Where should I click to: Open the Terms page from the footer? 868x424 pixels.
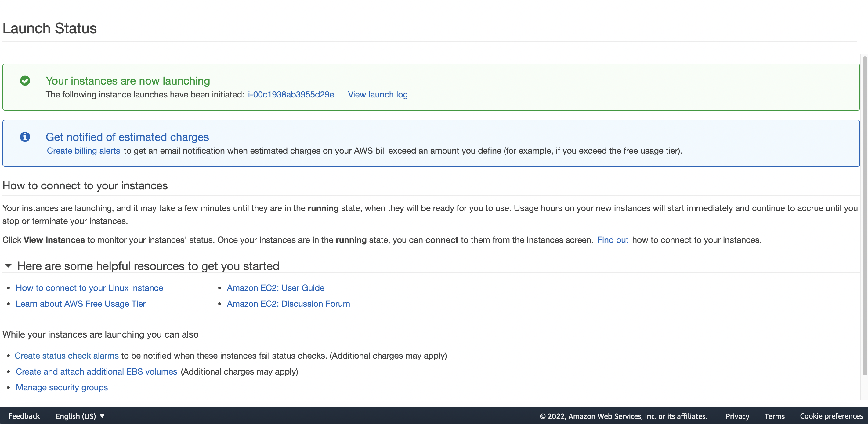click(x=774, y=416)
